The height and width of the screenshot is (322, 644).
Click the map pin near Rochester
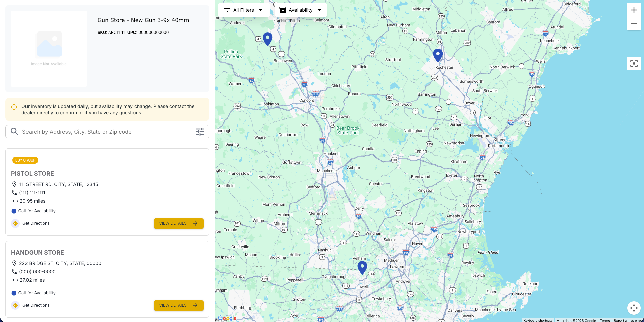tap(438, 55)
